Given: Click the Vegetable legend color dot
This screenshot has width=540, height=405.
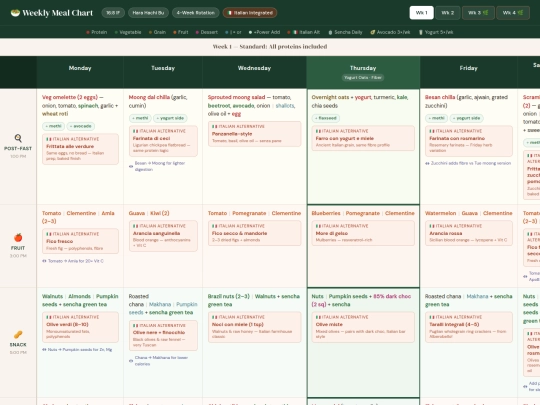Looking at the screenshot, I should [x=116, y=32].
